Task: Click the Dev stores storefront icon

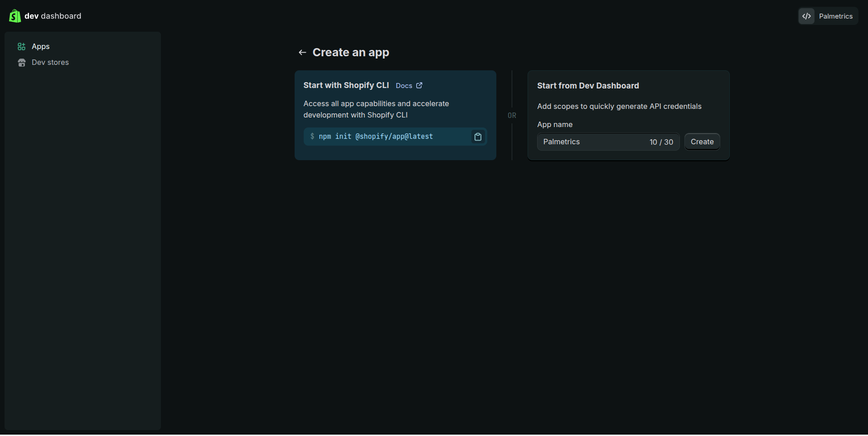Action: [21, 63]
